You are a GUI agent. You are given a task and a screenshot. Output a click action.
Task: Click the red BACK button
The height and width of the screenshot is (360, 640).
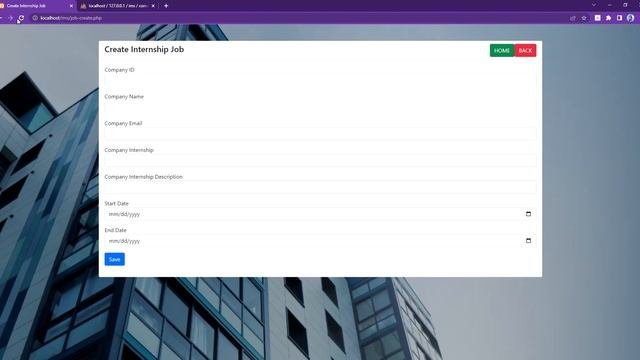pyautogui.click(x=525, y=51)
